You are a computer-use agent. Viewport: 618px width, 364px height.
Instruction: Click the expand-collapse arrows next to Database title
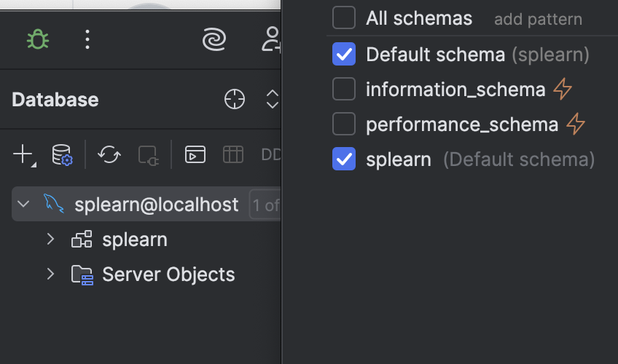click(273, 99)
